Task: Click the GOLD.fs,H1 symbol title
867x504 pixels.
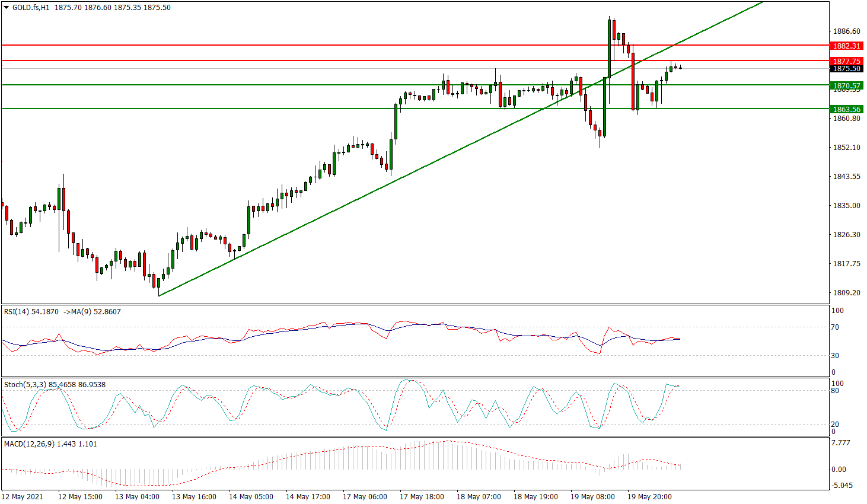Action: pyautogui.click(x=31, y=8)
